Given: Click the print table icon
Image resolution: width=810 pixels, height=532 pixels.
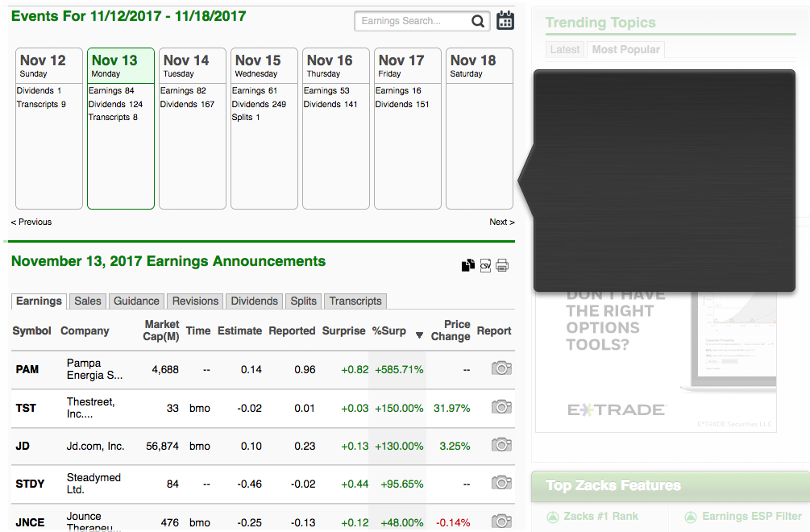Looking at the screenshot, I should tap(502, 265).
